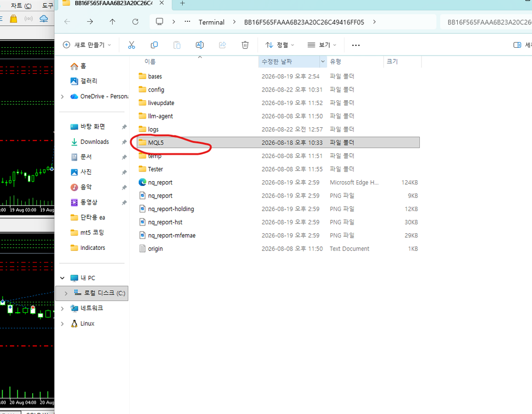This screenshot has height=414, width=532.
Task: Sort by the 이름 column header
Action: click(150, 61)
